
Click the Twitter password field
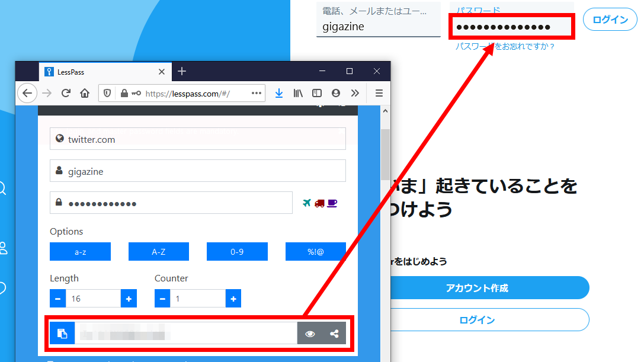pos(511,27)
